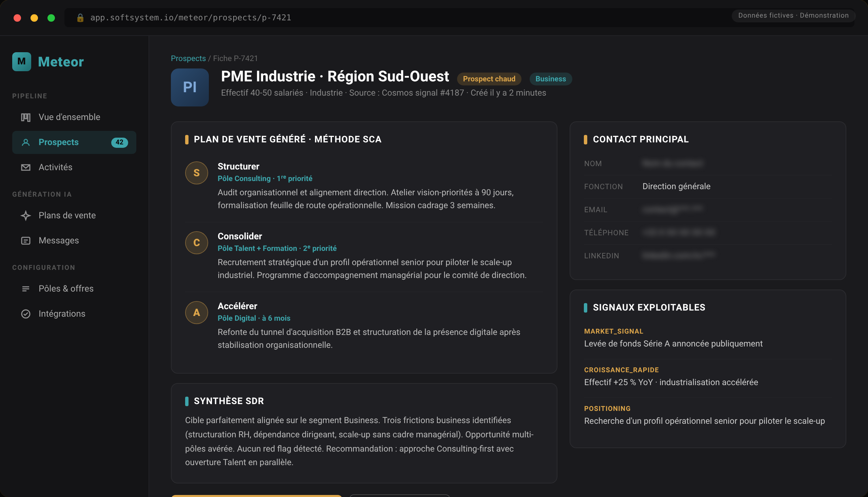Click the Messages icon in sidebar
The width and height of the screenshot is (868, 497).
pos(26,241)
